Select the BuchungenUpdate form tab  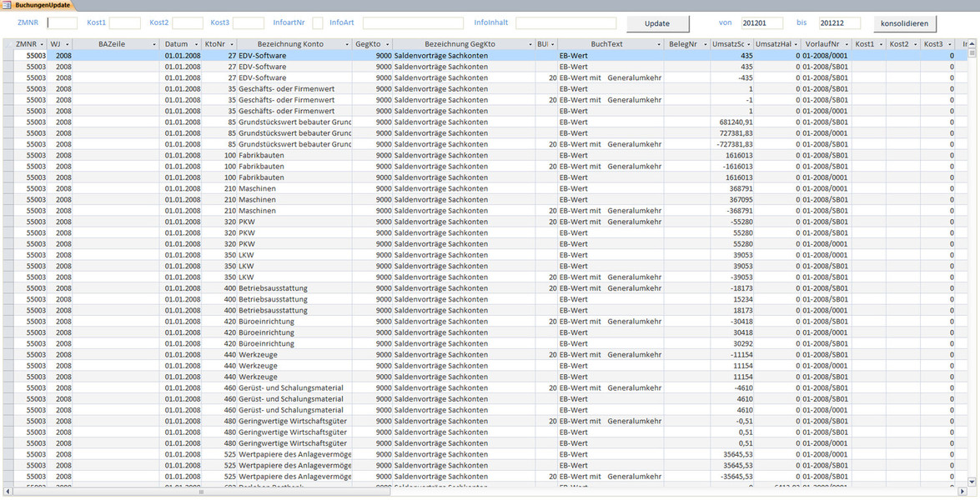pyautogui.click(x=38, y=5)
